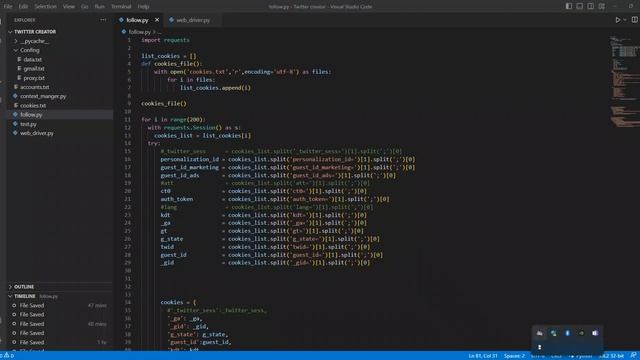The image size is (640, 360).
Task: Select the follow.py editor tab
Action: [x=137, y=20]
